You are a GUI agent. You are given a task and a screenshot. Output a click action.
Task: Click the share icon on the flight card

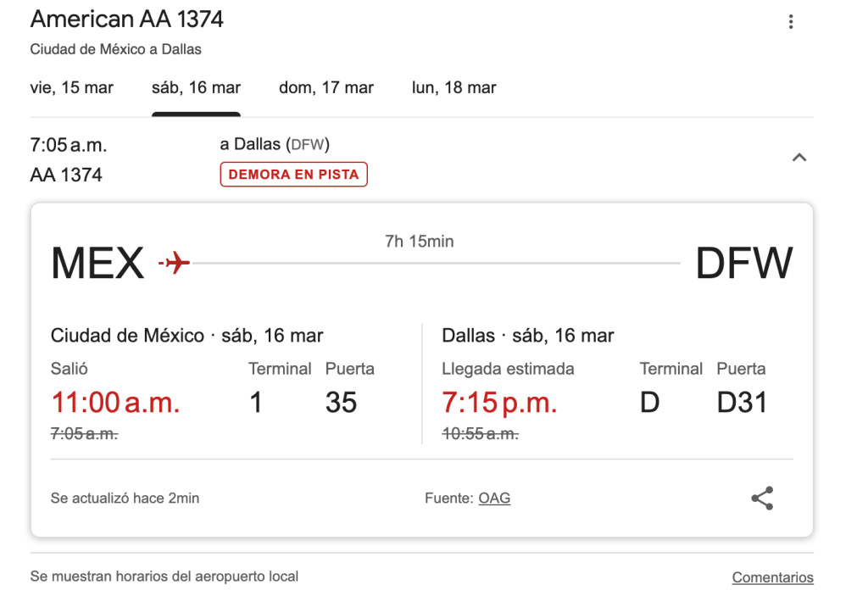(761, 498)
